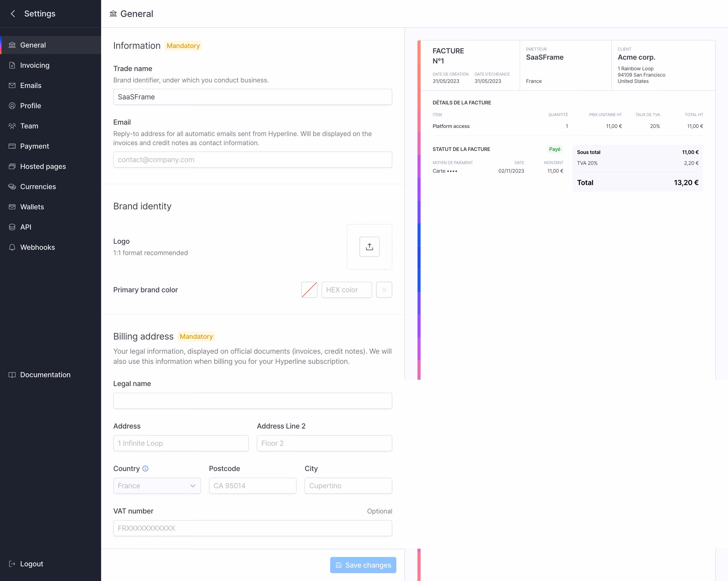The width and height of the screenshot is (728, 581).
Task: Click the Logout exit icon
Action: 12,564
